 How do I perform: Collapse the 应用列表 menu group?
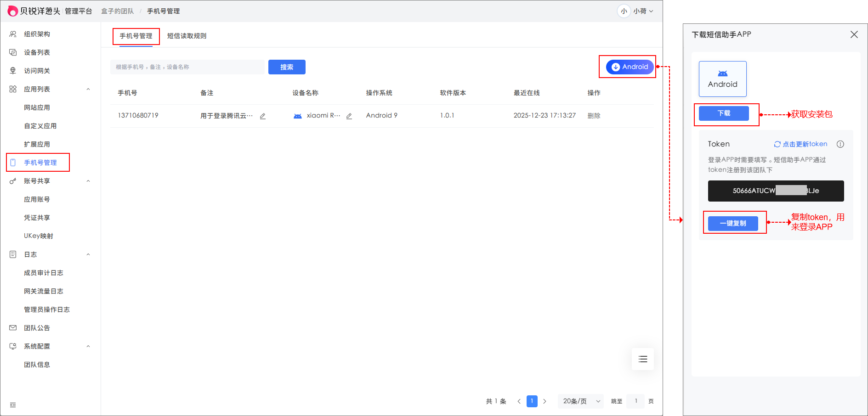click(x=88, y=89)
